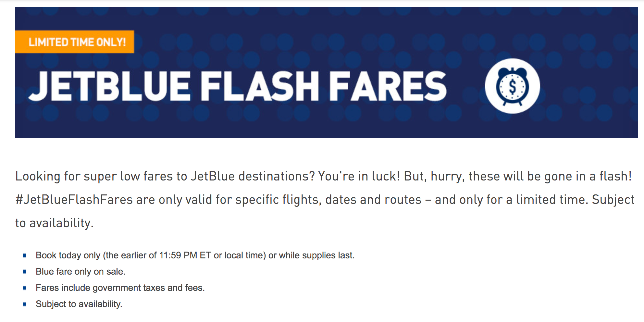This screenshot has height=322, width=644.
Task: Click the orange Limited Time Only badge
Action: tap(75, 42)
